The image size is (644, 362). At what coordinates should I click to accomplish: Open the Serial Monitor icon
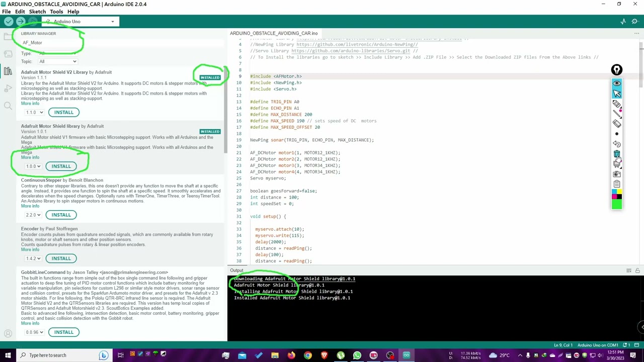(635, 22)
